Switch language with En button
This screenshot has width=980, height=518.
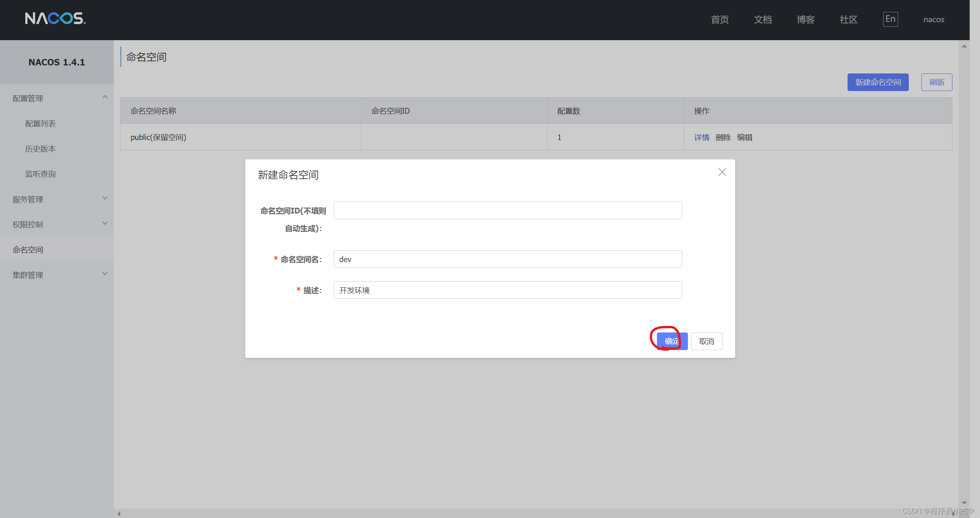pos(890,19)
